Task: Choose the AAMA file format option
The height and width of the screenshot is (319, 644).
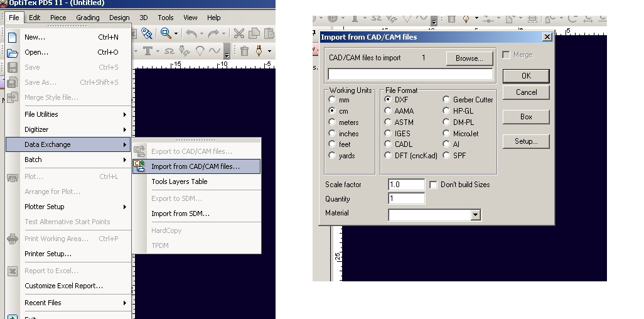Action: [389, 111]
